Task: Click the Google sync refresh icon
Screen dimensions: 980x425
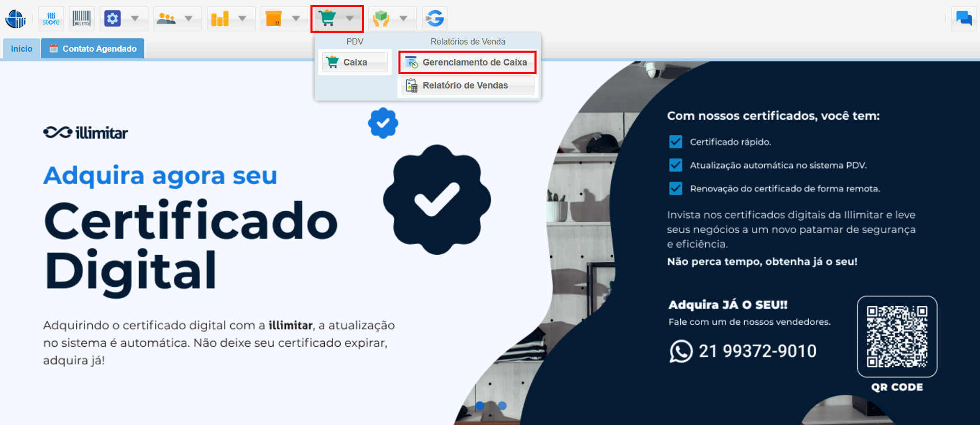Action: (435, 19)
